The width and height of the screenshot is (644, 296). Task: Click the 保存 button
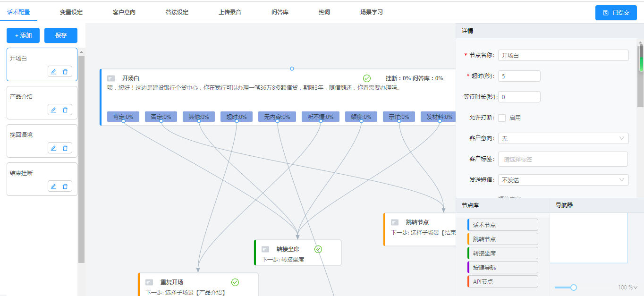click(x=61, y=35)
